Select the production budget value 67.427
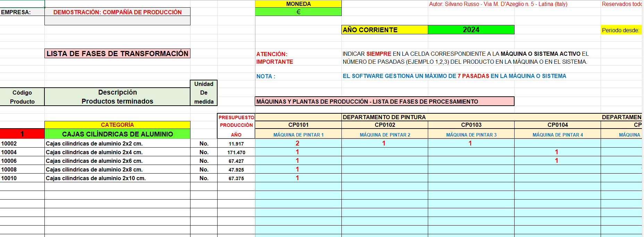Image resolution: width=644 pixels, height=237 pixels. (236, 161)
